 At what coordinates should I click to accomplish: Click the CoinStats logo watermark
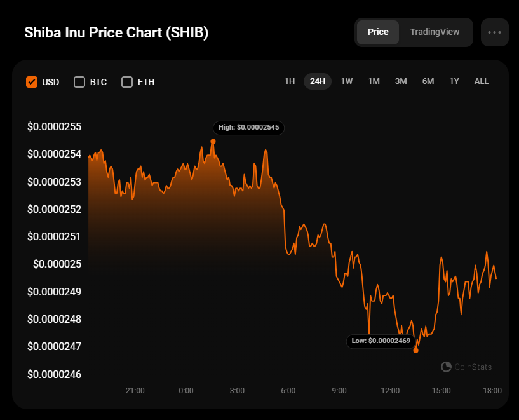coord(466,367)
